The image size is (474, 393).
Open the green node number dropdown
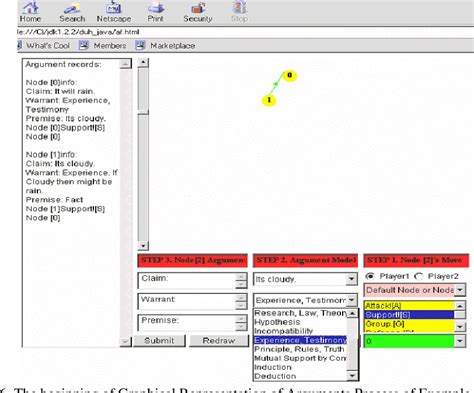click(x=460, y=341)
